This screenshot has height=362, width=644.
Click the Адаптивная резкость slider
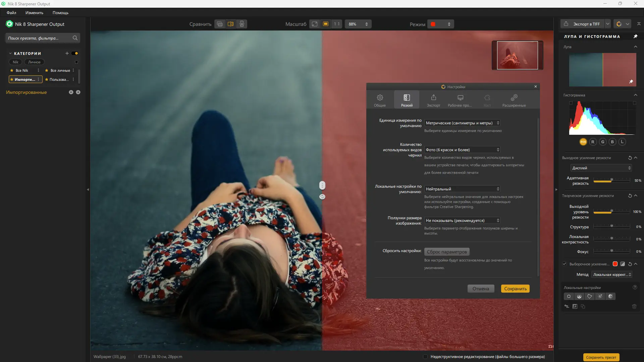(611, 181)
